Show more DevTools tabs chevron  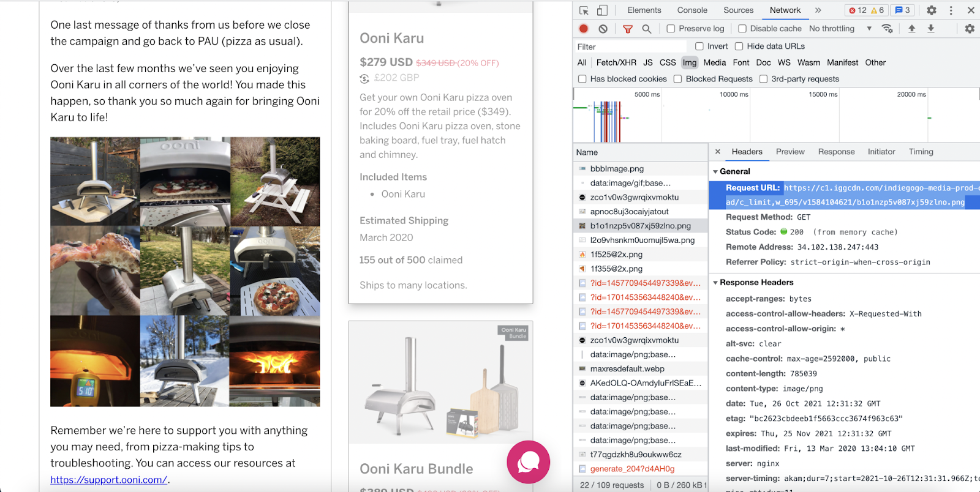click(x=818, y=10)
